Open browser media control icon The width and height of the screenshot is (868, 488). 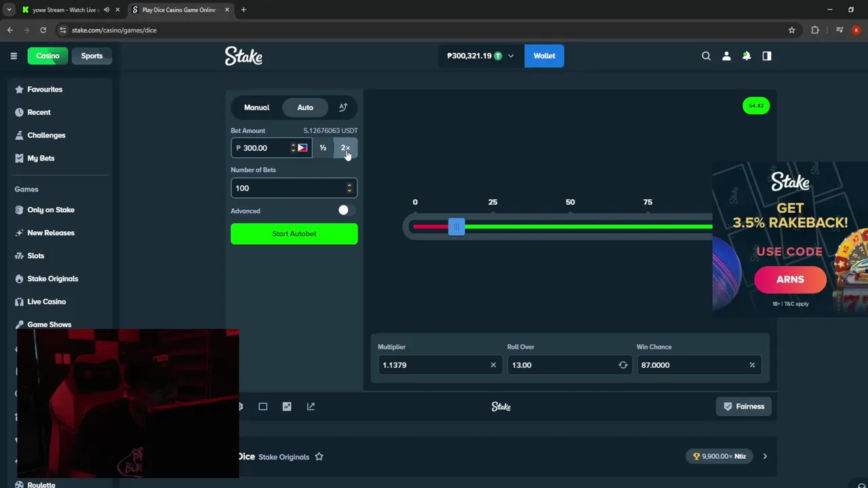840,30
